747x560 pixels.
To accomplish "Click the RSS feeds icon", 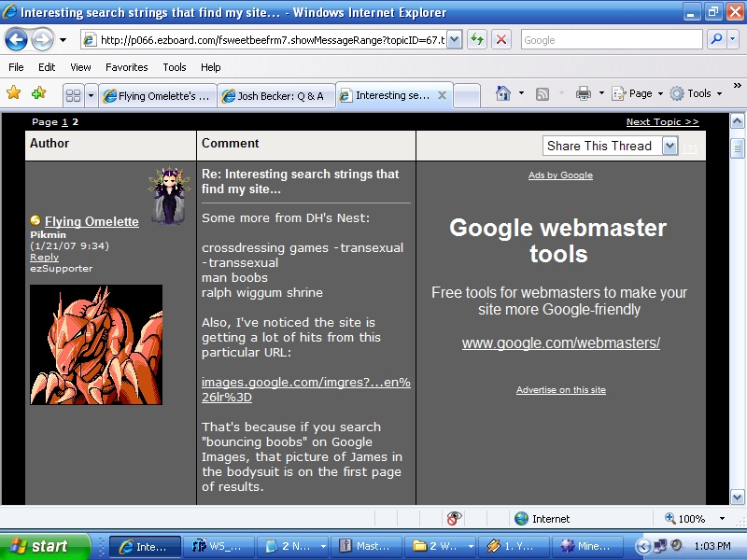I will coord(543,94).
